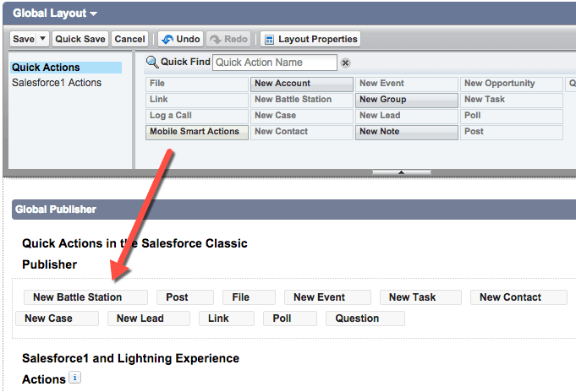Viewport: 576px width, 392px height.
Task: Collapse the palette with the up-arrow handle
Action: (402, 172)
